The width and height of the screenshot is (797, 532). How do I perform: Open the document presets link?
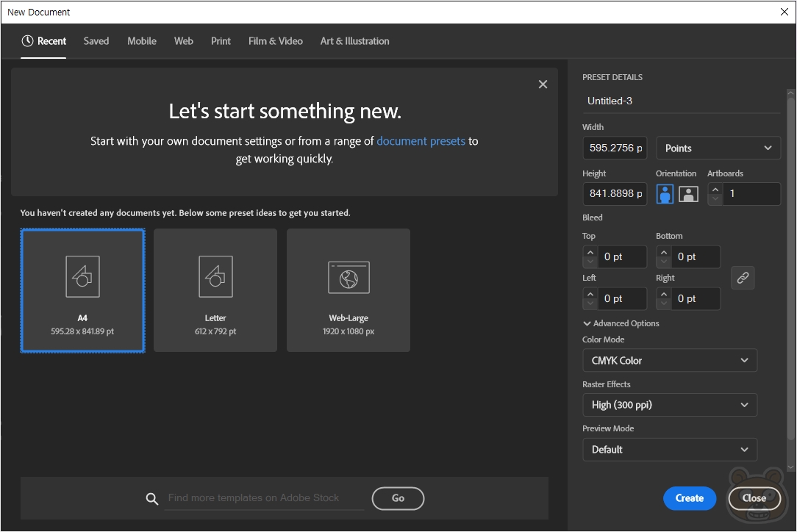421,141
